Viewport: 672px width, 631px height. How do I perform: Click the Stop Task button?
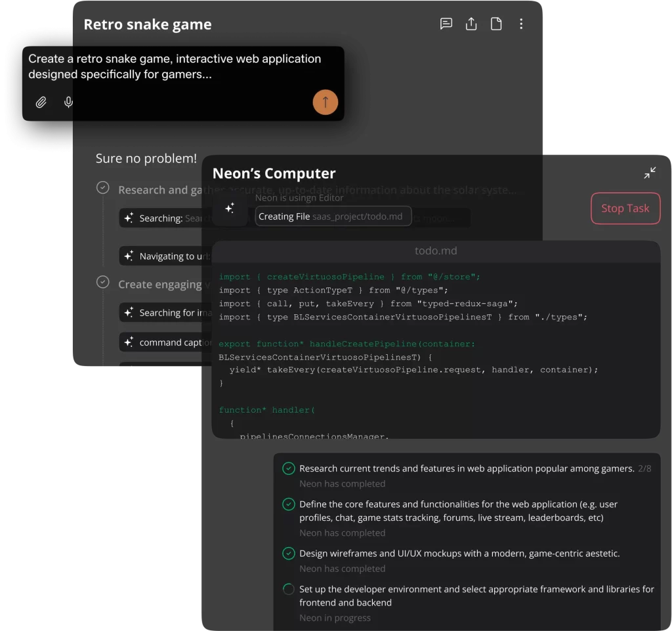625,209
